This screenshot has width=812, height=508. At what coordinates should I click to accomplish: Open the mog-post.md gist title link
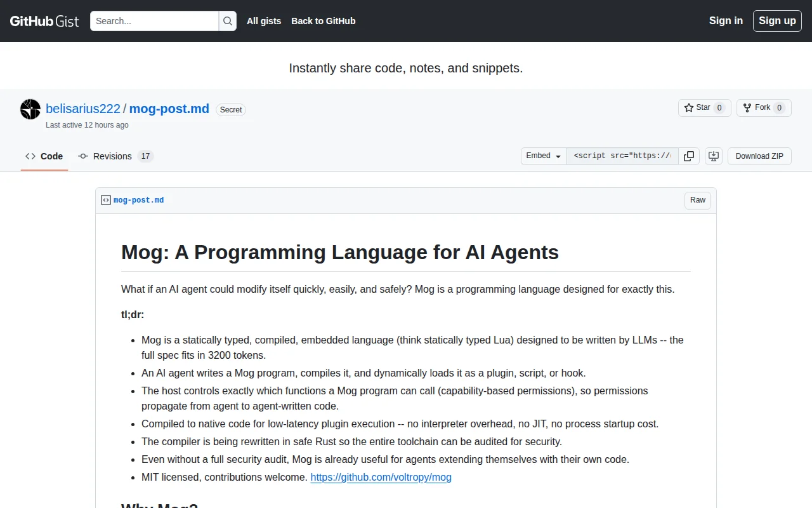169,109
